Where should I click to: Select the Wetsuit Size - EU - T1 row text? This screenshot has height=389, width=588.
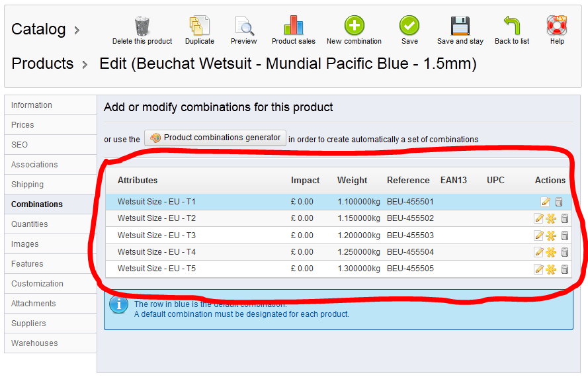(x=157, y=202)
